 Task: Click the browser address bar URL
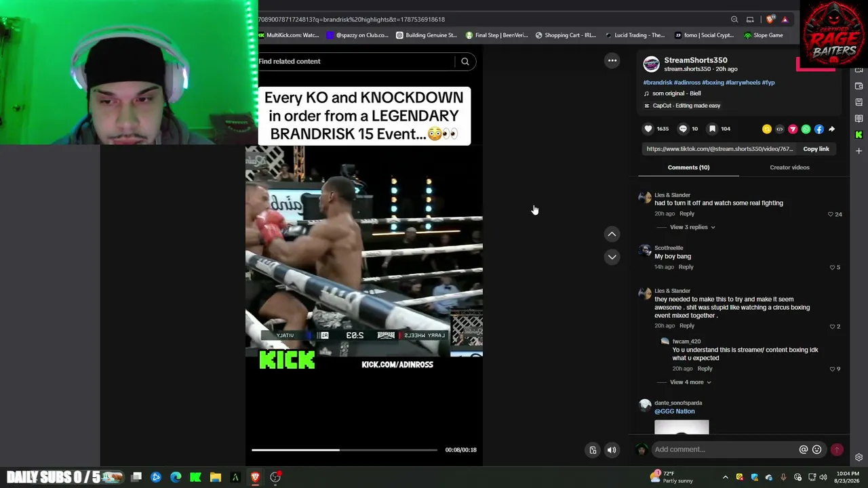[x=351, y=20]
